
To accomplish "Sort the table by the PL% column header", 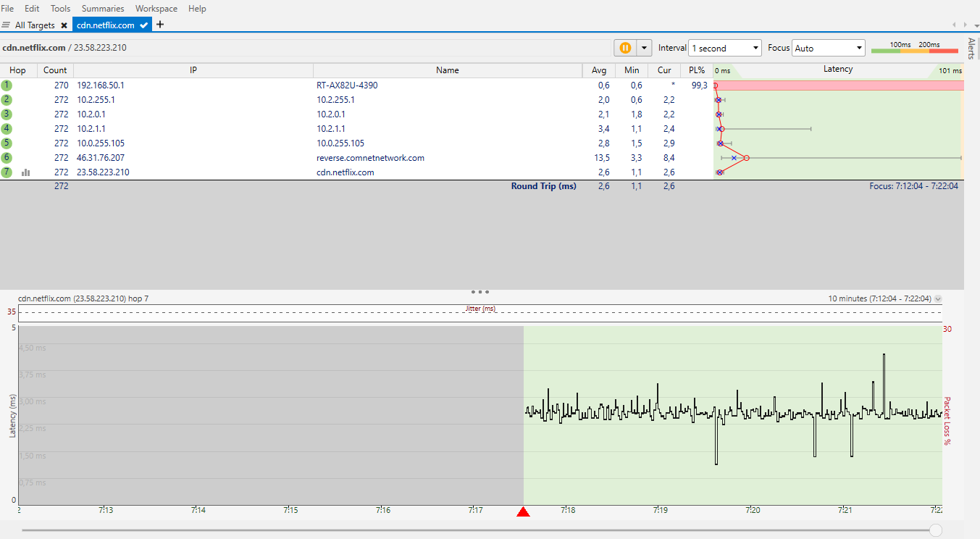I will [697, 70].
